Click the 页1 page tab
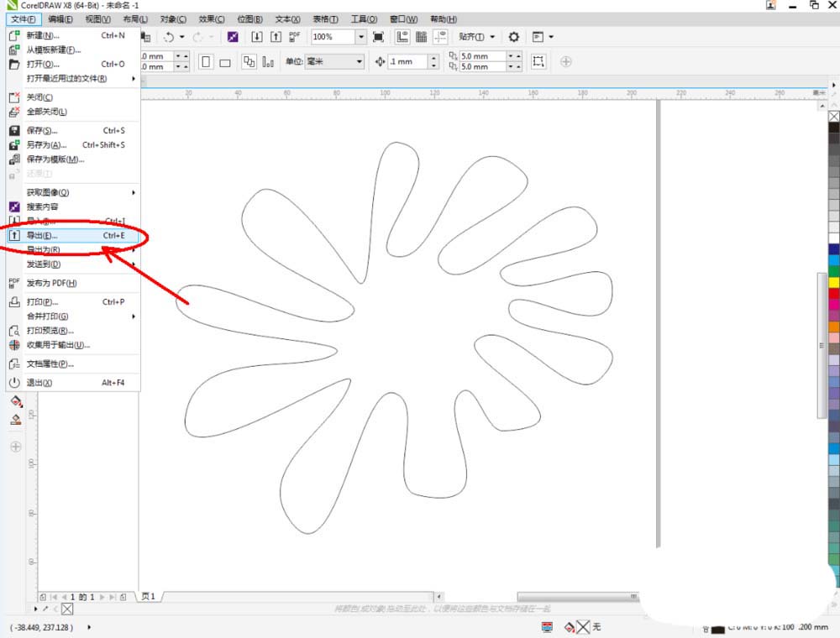Image resolution: width=840 pixels, height=638 pixels. pyautogui.click(x=149, y=596)
